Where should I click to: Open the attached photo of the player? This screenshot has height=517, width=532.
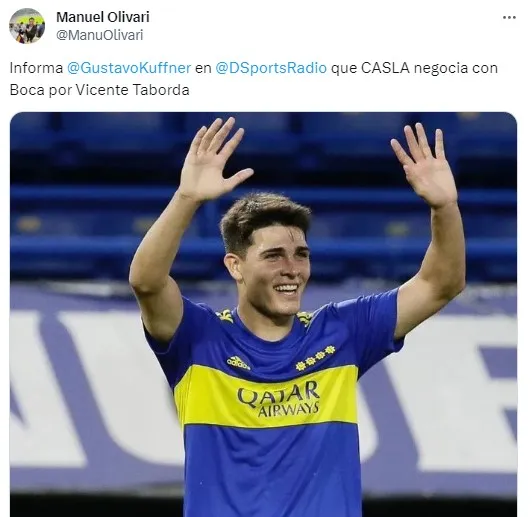pos(263,314)
